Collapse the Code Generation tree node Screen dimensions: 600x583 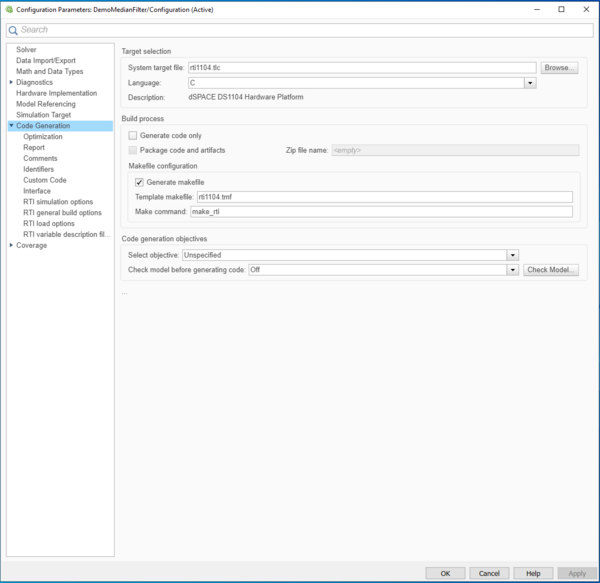point(11,126)
